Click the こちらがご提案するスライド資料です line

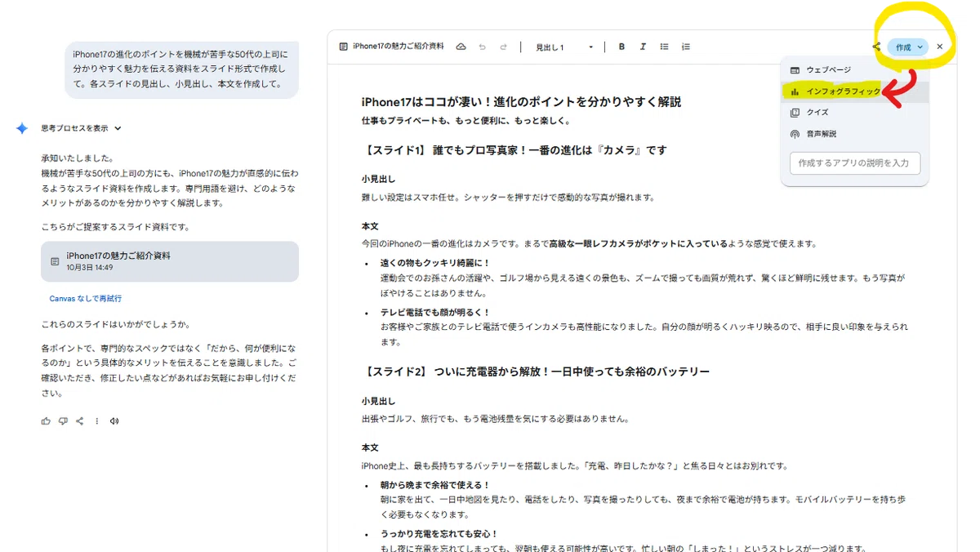pyautogui.click(x=115, y=227)
